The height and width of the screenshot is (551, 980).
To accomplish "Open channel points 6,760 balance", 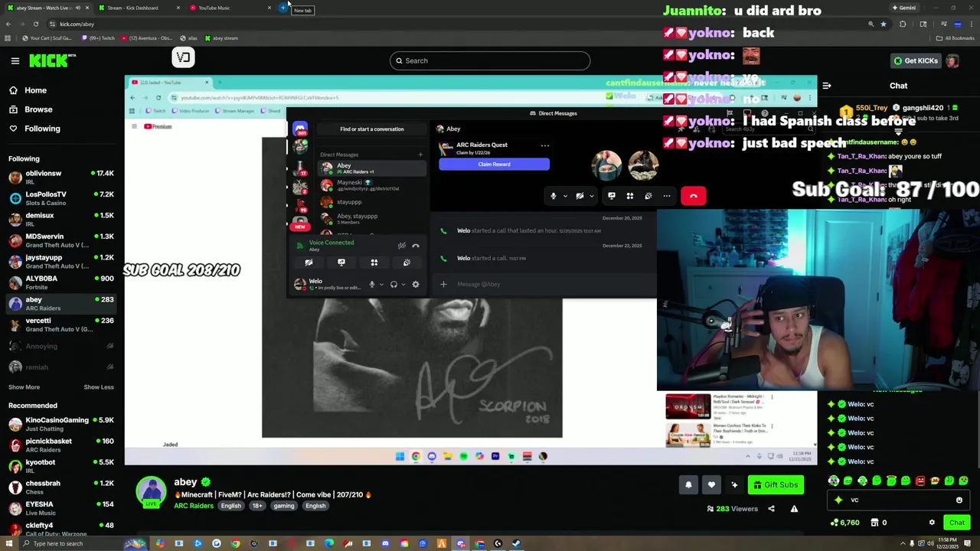I will (x=845, y=523).
